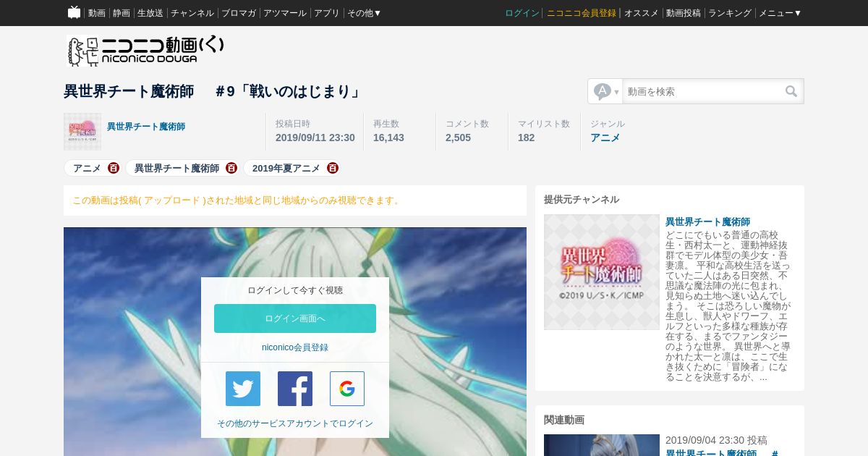The width and height of the screenshot is (868, 456).
Task: Click the video title 戦いのはじまり heading
Action: pos(212,91)
